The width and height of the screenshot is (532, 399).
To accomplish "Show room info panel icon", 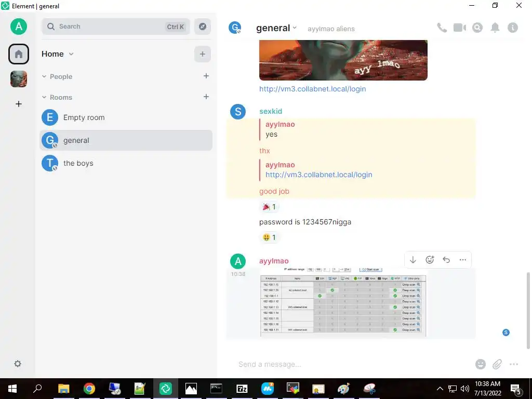I will click(513, 28).
